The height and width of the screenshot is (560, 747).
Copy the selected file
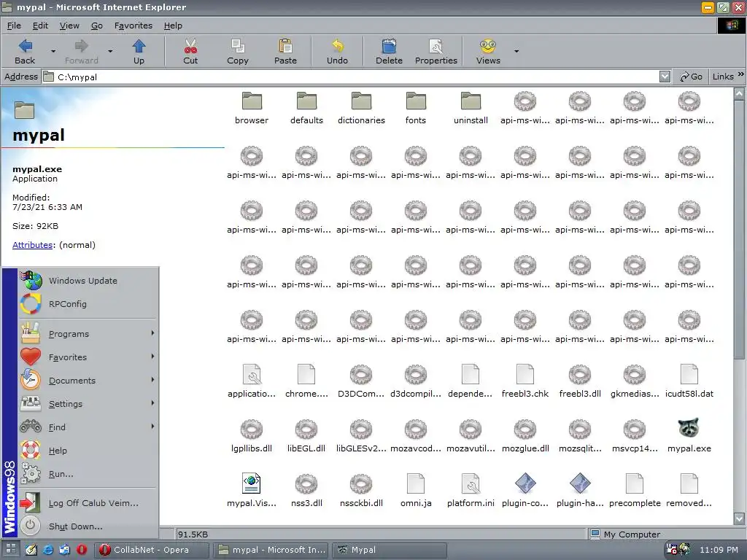tap(238, 52)
